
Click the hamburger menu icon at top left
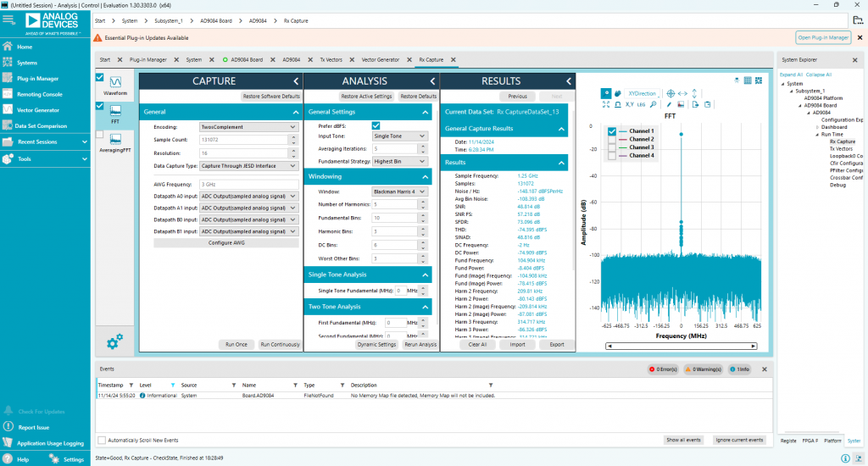pyautogui.click(x=8, y=19)
